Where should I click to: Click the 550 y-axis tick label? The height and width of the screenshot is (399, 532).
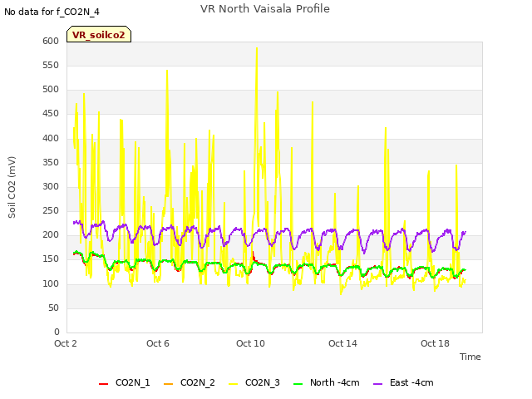coord(51,66)
